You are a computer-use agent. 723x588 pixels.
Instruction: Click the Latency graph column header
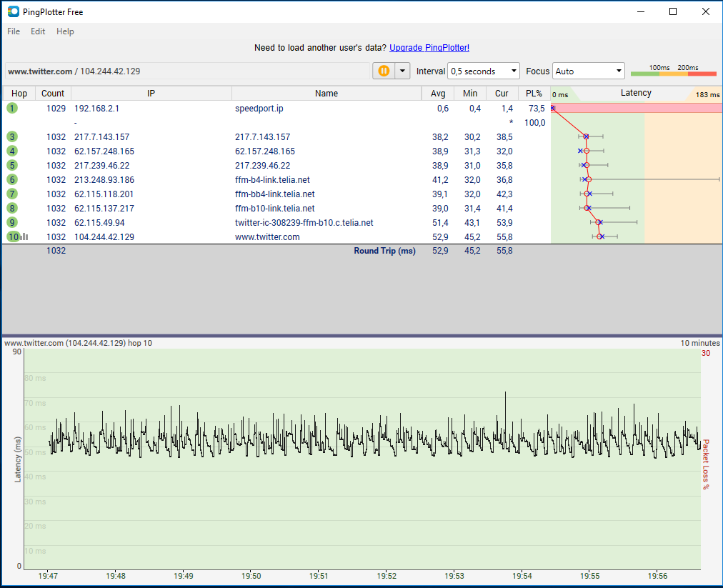(x=636, y=93)
